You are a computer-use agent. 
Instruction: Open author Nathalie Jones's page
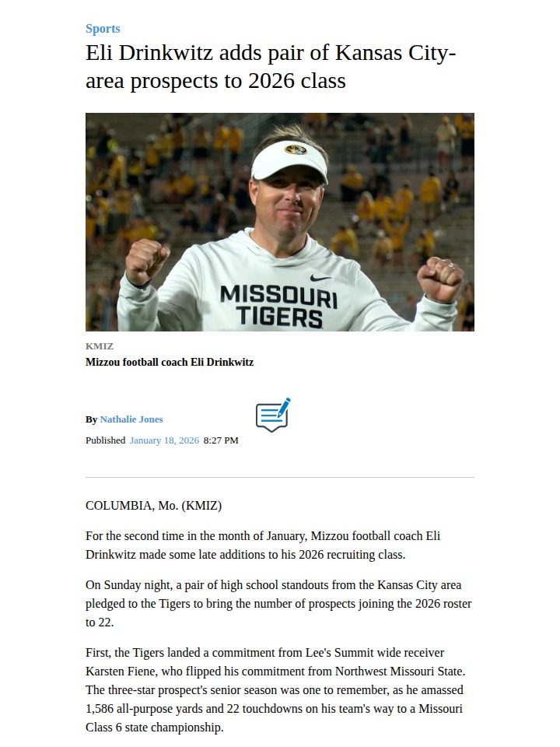(131, 419)
